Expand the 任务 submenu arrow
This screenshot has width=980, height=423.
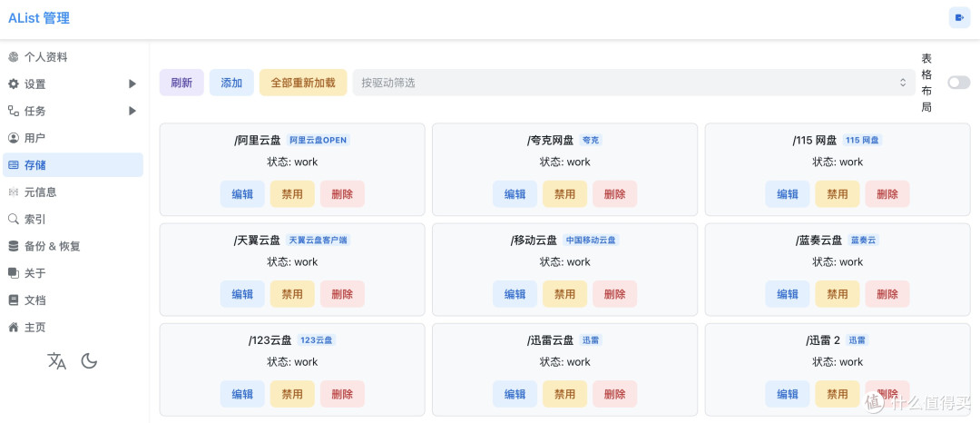pos(132,111)
